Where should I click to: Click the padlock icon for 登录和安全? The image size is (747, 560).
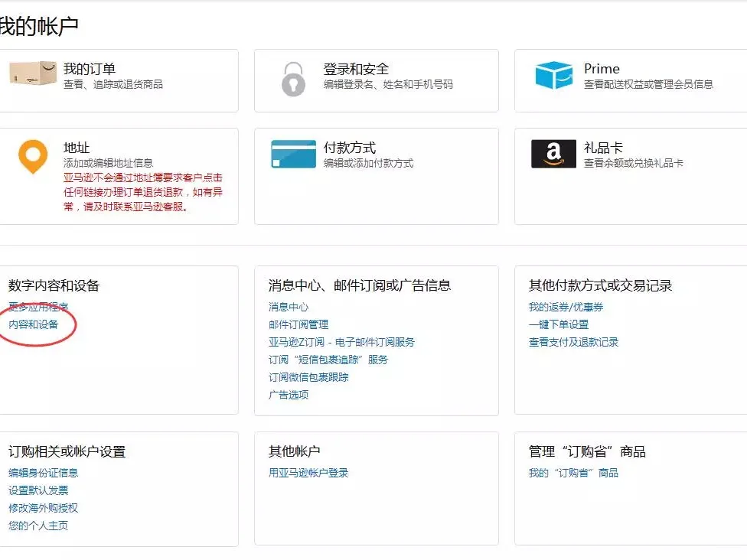(293, 80)
